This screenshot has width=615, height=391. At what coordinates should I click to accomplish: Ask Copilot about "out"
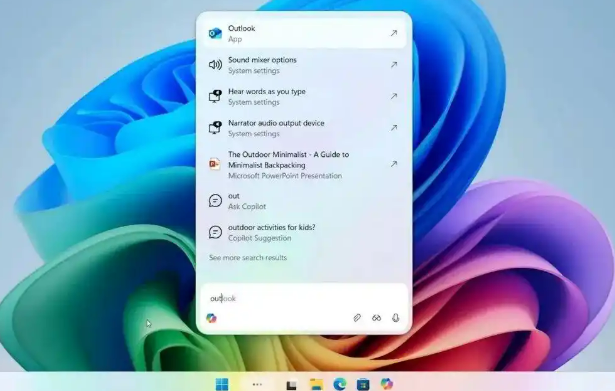click(304, 201)
